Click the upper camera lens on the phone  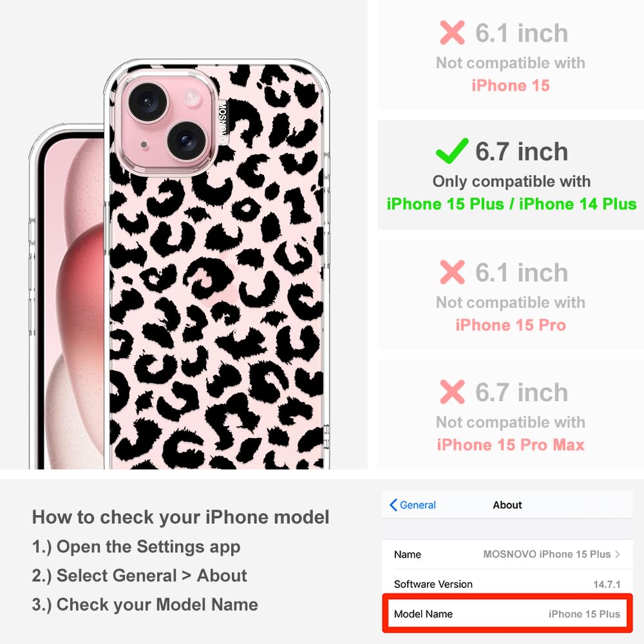click(x=147, y=102)
